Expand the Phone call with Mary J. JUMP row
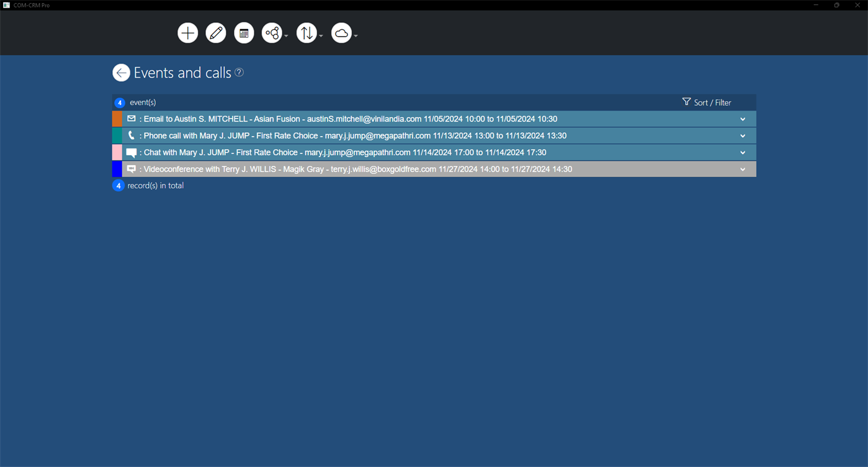The image size is (868, 467). 742,135
